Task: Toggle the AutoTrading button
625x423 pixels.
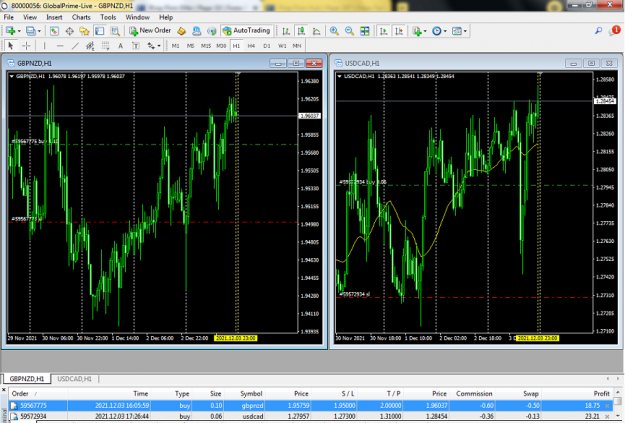Action: click(246, 31)
